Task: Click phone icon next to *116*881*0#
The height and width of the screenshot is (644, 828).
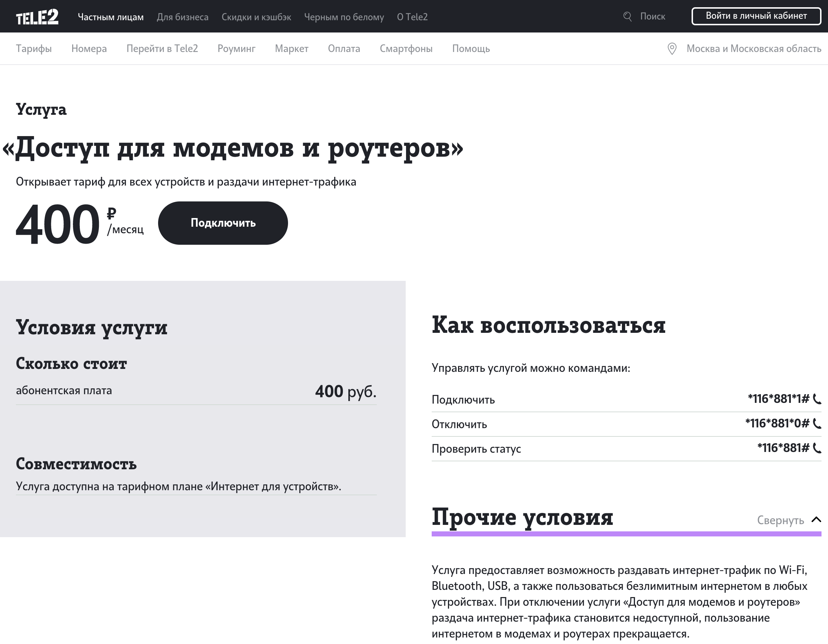Action: 818,423
